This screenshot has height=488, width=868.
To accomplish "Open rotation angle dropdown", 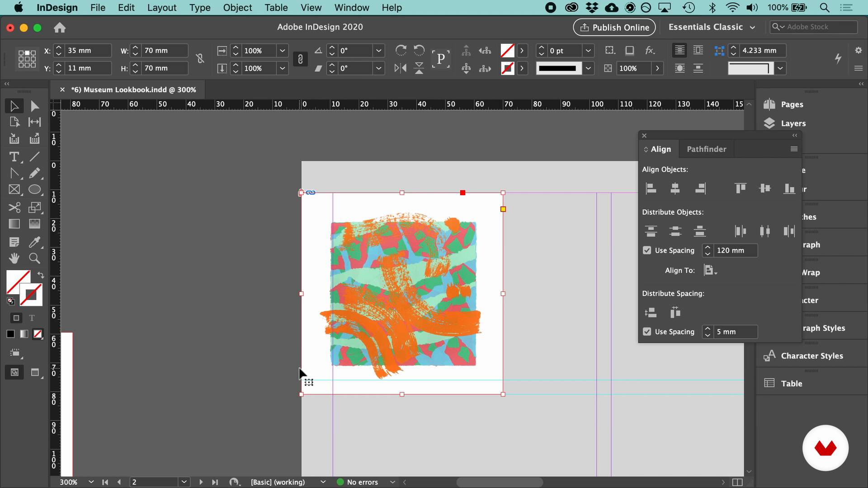I will coord(379,51).
